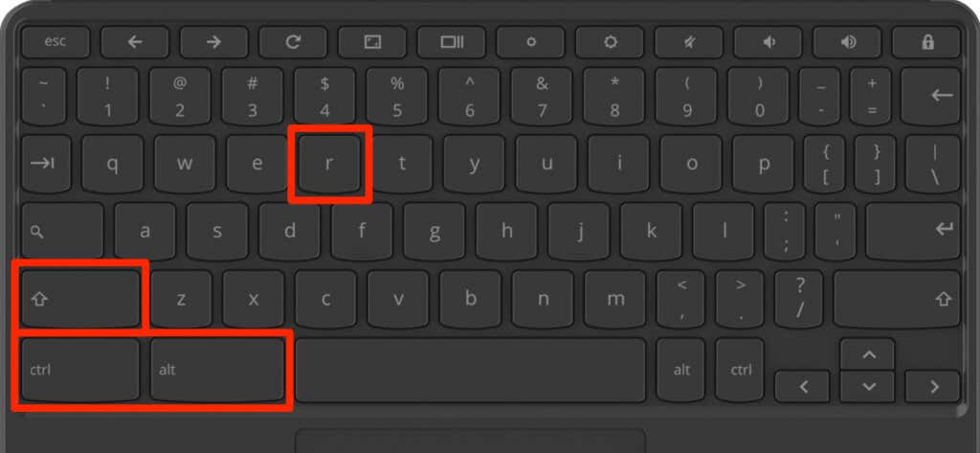Click the space bar
The height and width of the screenshot is (453, 980).
(x=470, y=369)
